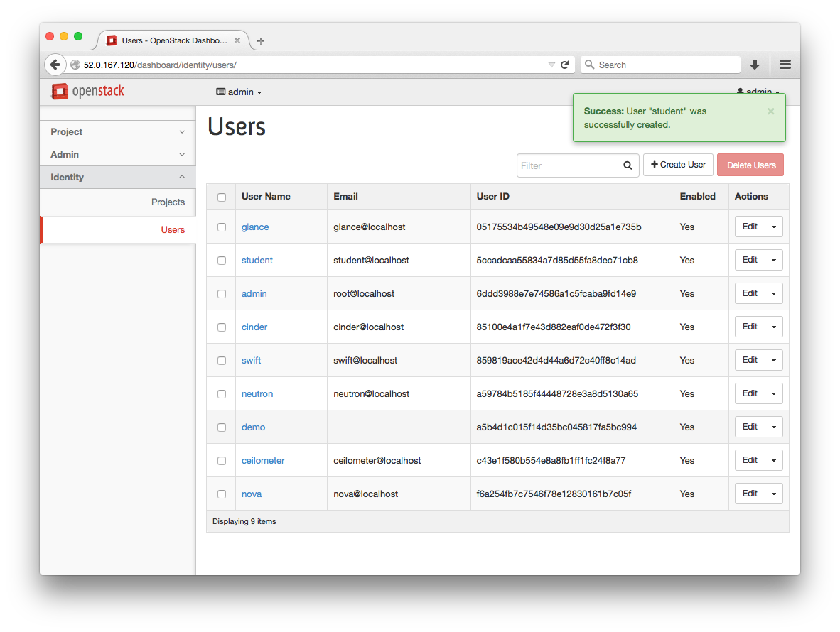Check the checkbox for the student user

(x=222, y=260)
